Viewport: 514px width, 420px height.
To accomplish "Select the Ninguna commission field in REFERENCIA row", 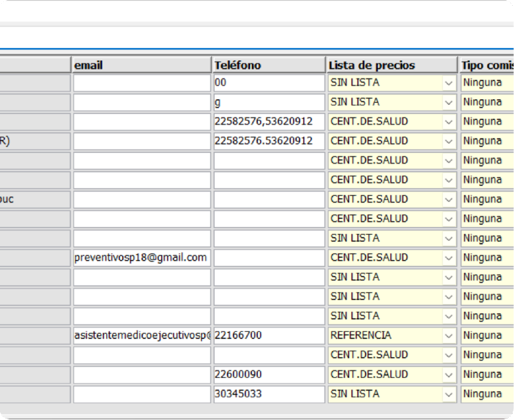I will coord(487,336).
